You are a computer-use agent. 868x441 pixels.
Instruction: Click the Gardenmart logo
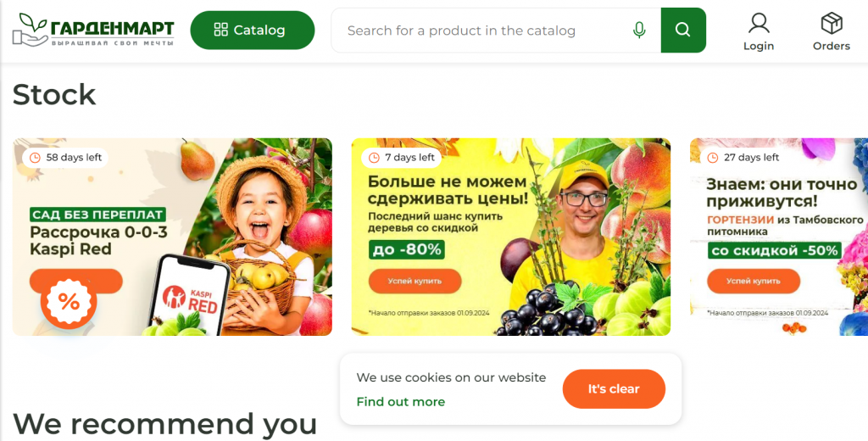pyautogui.click(x=93, y=30)
